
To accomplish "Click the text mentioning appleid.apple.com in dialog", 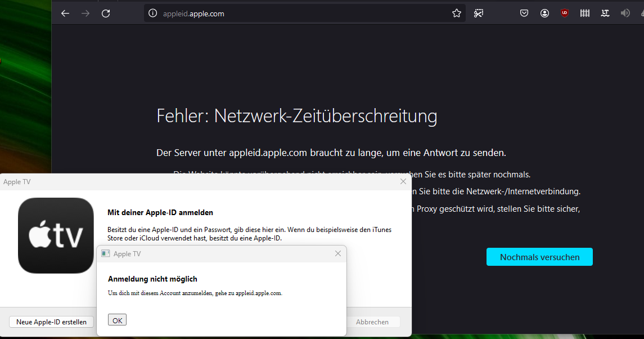I will 195,293.
